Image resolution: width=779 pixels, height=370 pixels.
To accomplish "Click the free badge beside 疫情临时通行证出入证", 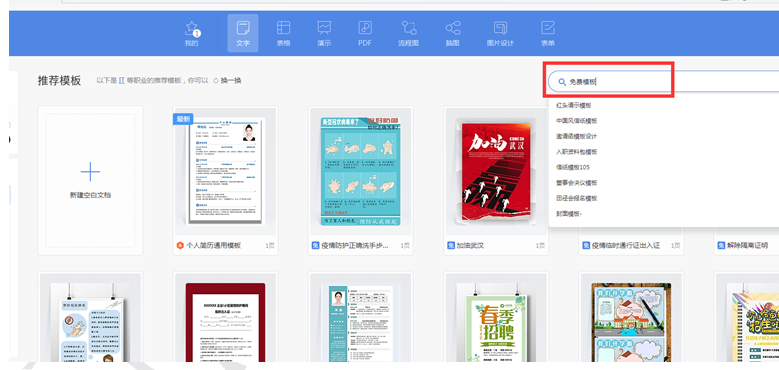I will pos(586,245).
